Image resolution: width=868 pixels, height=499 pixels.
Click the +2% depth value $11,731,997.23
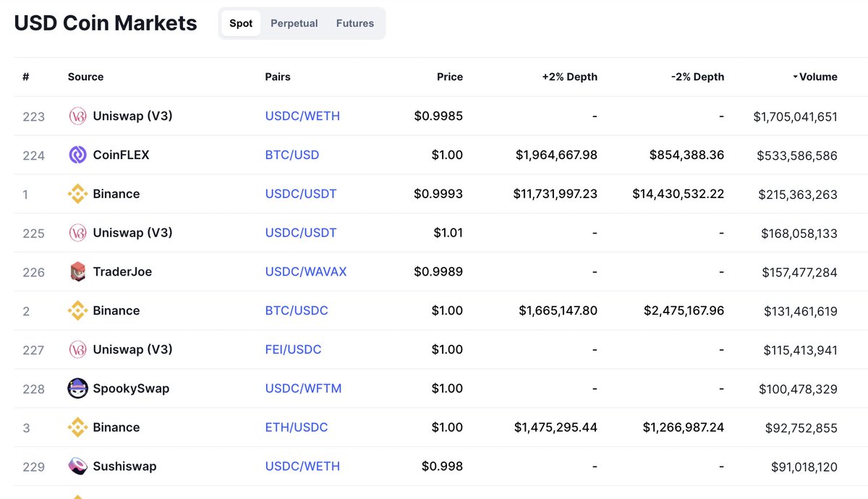pos(556,194)
